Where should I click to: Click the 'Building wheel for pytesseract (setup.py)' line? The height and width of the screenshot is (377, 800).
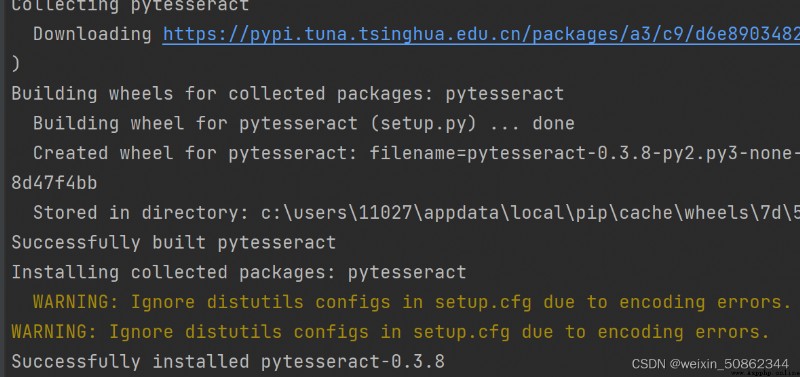click(304, 123)
